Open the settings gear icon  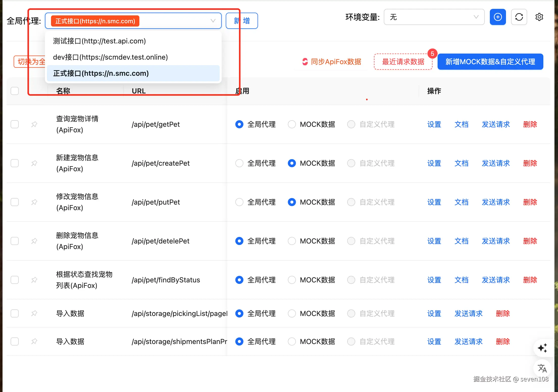tap(539, 17)
